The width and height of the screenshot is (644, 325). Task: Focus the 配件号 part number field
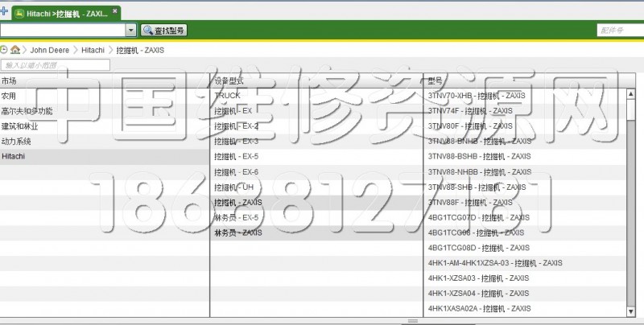pyautogui.click(x=620, y=30)
